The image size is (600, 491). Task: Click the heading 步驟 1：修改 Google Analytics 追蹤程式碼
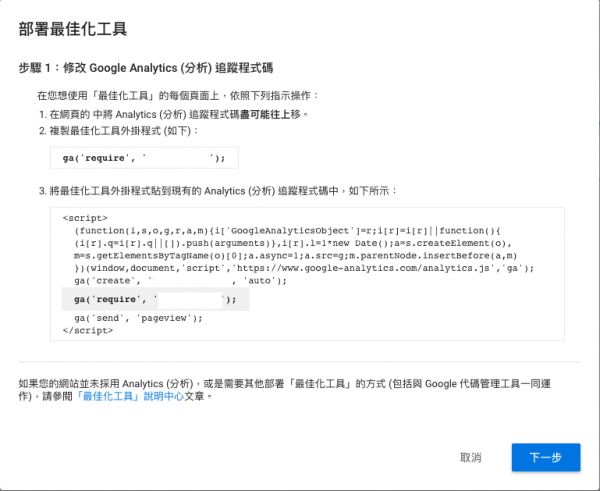pos(146,68)
